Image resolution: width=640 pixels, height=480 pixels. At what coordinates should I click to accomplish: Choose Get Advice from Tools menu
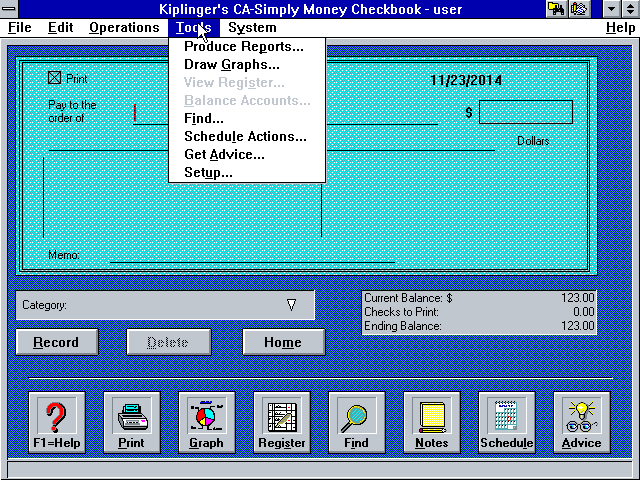pyautogui.click(x=247, y=154)
